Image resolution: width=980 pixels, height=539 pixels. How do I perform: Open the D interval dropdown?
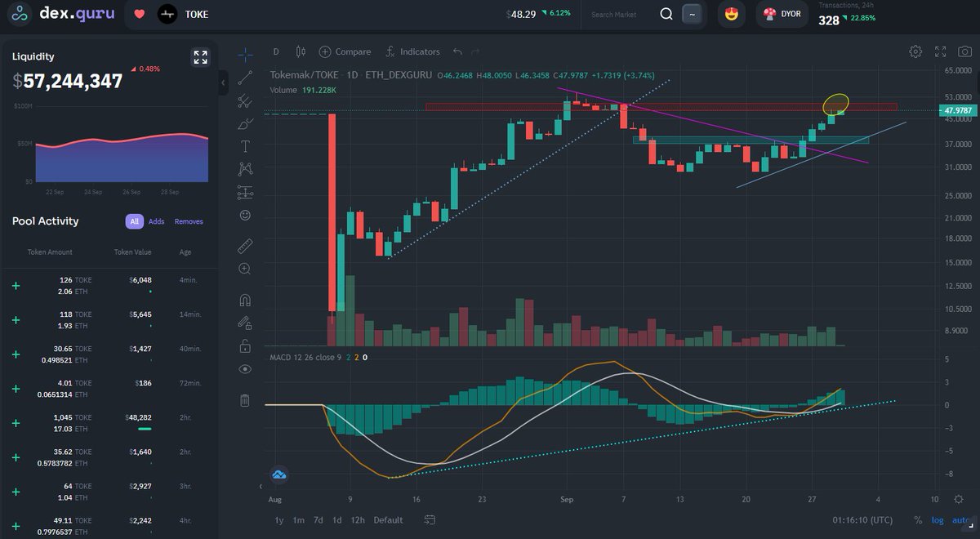276,51
